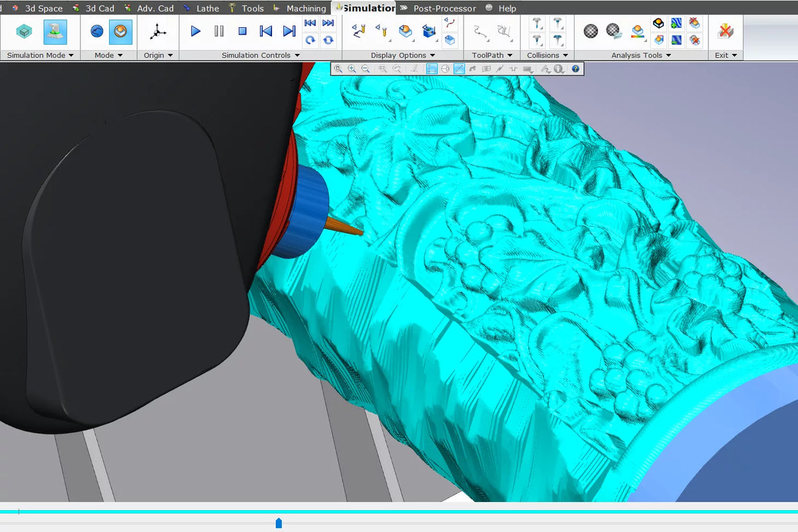Open the blue fixture display option icon

(x=429, y=31)
